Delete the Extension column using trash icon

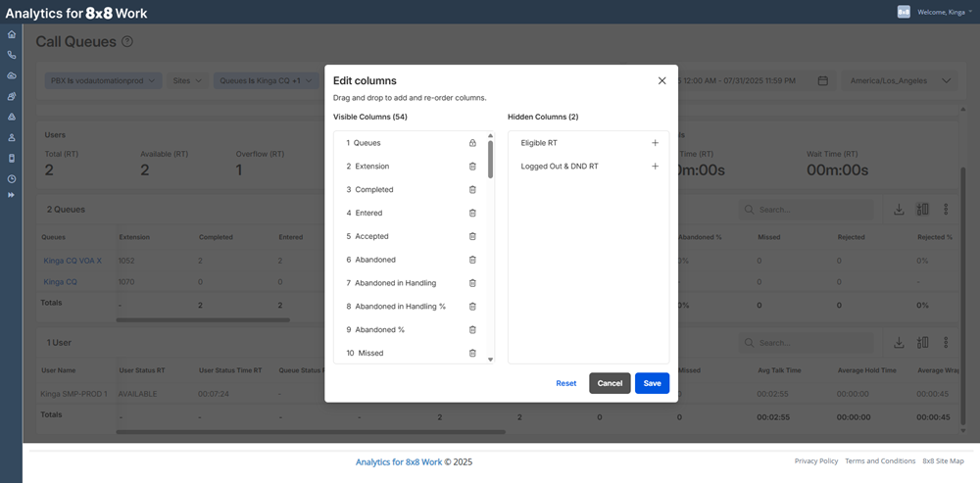point(472,167)
